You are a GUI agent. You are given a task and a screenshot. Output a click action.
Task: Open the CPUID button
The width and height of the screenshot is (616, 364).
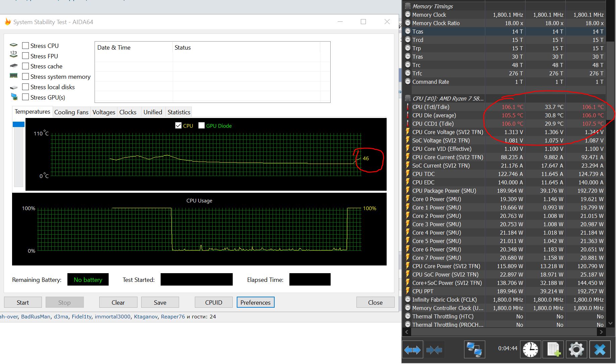pyautogui.click(x=214, y=302)
